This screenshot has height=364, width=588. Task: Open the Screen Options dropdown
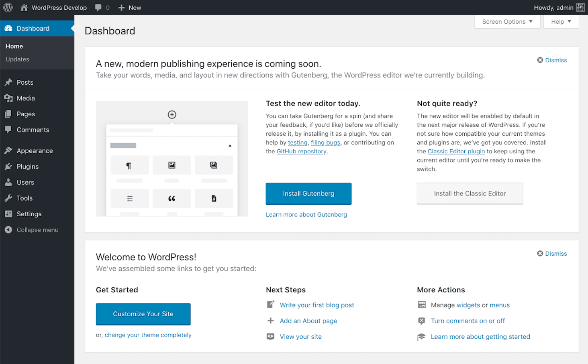point(507,21)
